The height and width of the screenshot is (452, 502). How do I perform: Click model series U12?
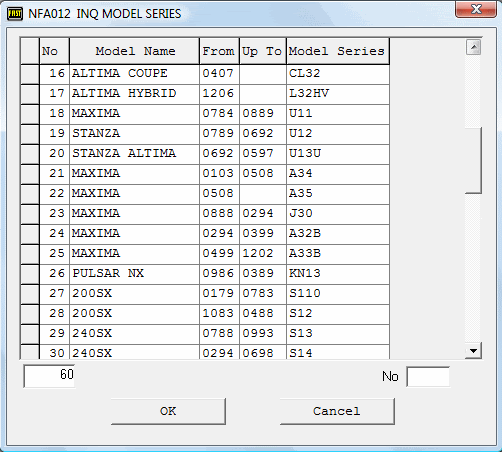pyautogui.click(x=338, y=134)
